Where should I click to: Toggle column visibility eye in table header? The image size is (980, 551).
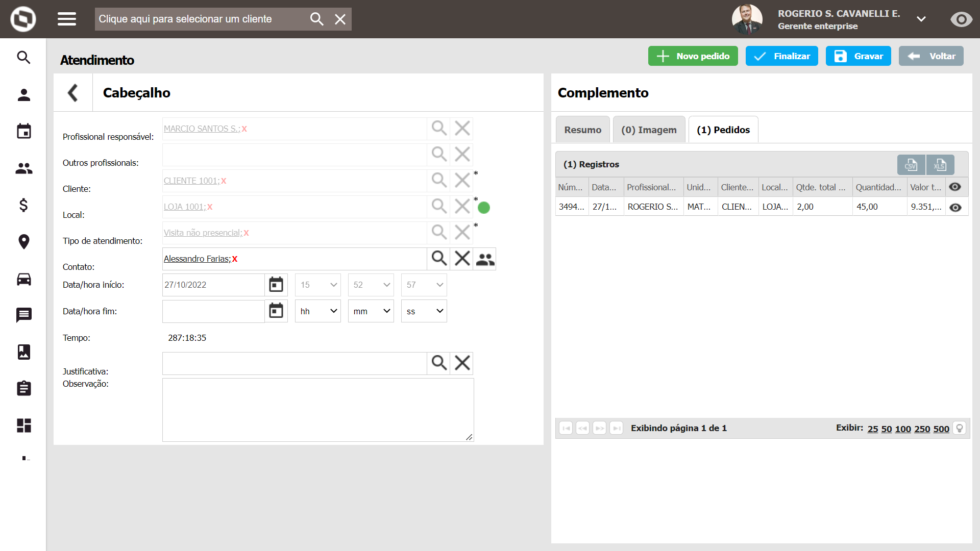click(955, 187)
